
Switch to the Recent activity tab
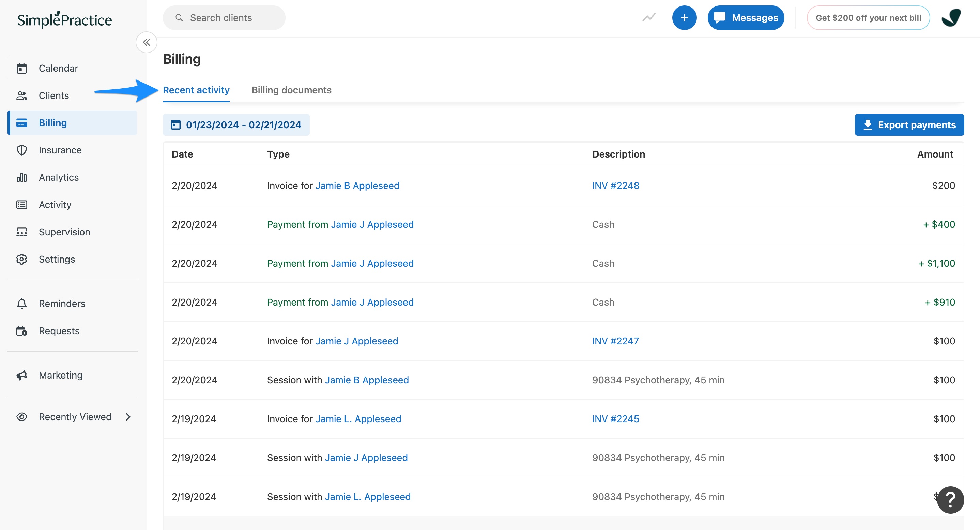click(x=196, y=90)
